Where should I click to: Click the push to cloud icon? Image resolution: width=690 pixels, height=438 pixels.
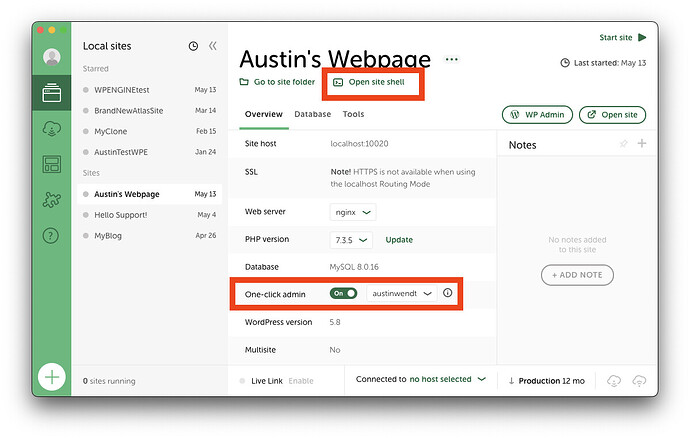(x=639, y=381)
